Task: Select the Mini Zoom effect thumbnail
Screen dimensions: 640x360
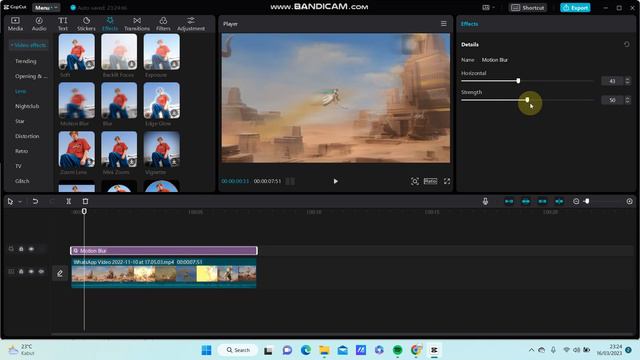Action: (119, 149)
